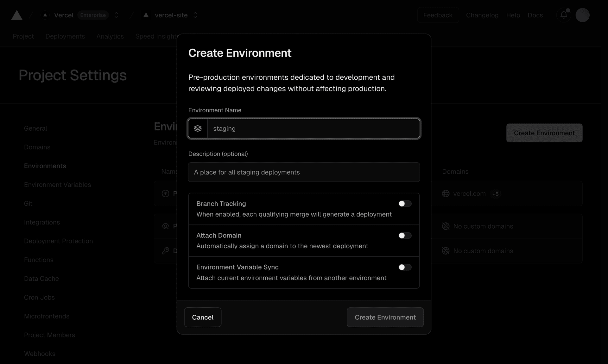
Task: Enable the Branch Tracking toggle
Action: pyautogui.click(x=405, y=204)
